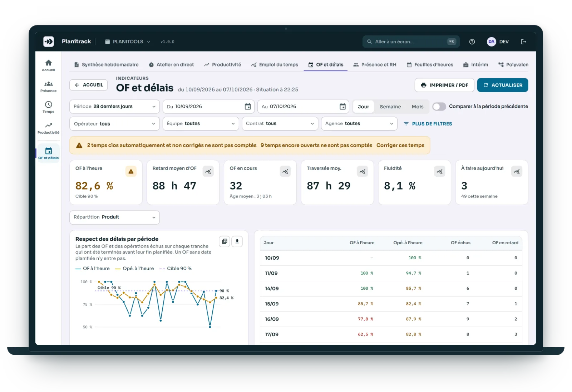Image resolution: width=572 pixels, height=392 pixels.
Task: Open the help question mark icon
Action: (x=472, y=42)
